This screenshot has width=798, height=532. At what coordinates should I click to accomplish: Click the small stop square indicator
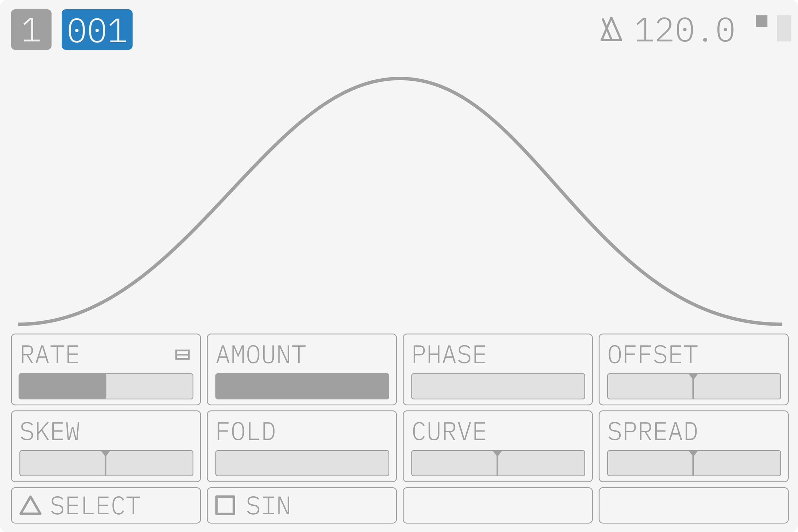point(762,21)
